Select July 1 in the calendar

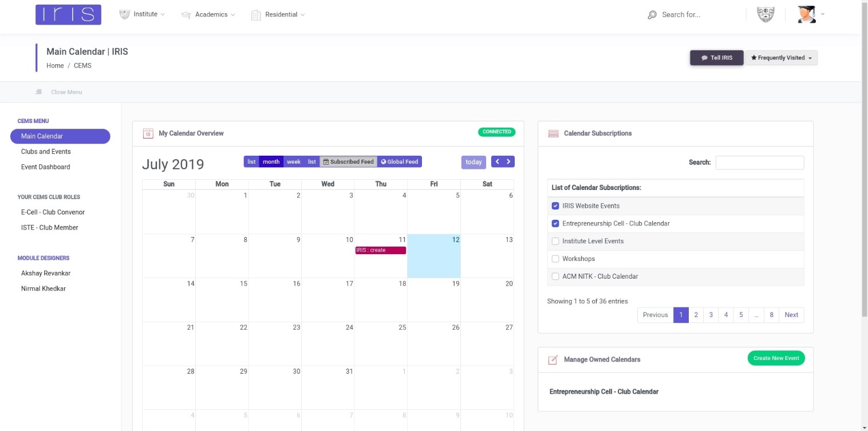point(222,212)
